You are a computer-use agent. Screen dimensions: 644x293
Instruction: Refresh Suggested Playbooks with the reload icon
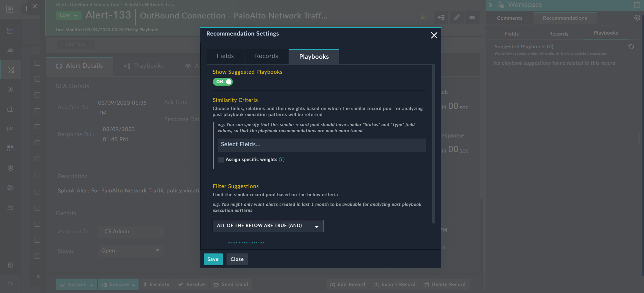click(x=631, y=47)
